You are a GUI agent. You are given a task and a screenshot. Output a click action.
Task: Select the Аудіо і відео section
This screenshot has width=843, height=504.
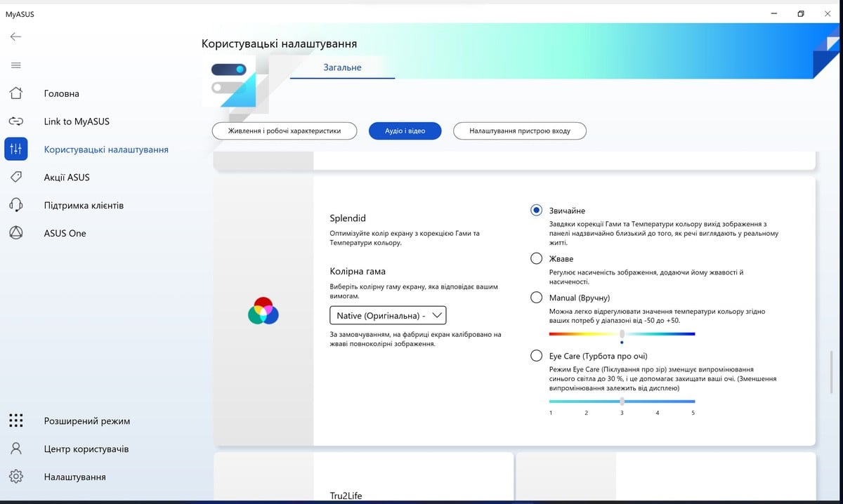(x=405, y=131)
